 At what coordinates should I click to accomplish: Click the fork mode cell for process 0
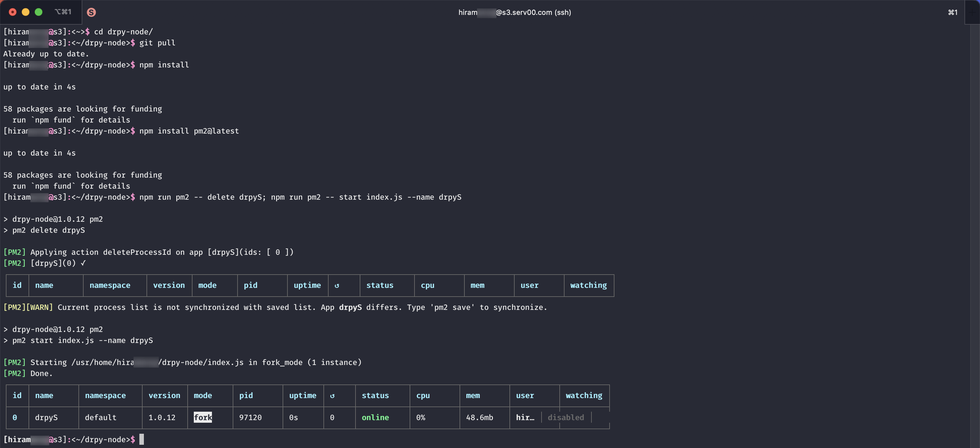(203, 418)
